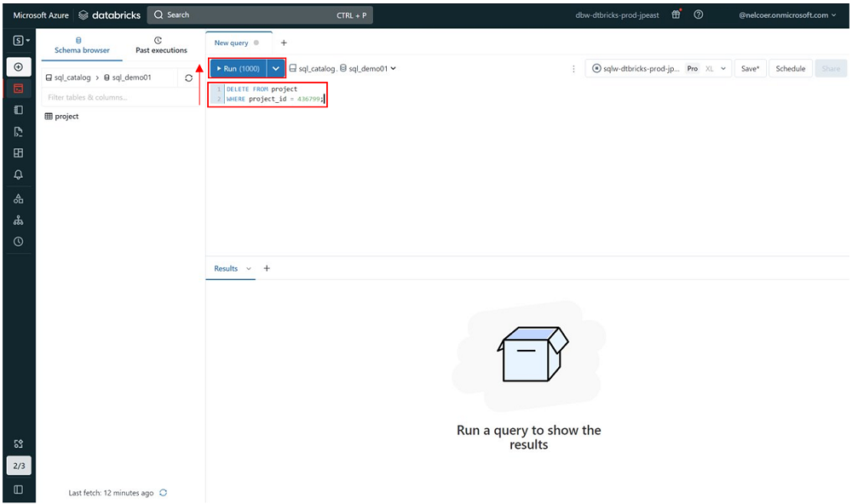The width and height of the screenshot is (852, 504).
Task: Open the kebab more-options menu
Action: [573, 69]
